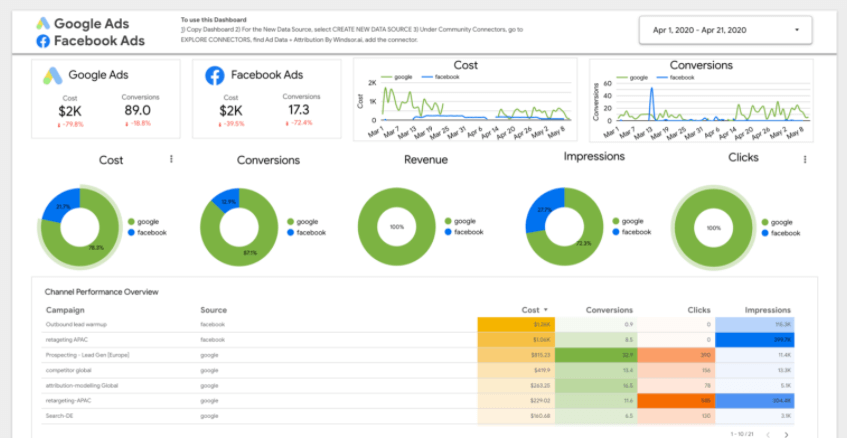The image size is (847, 442).
Task: Click Google Ads cost value $2K
Action: pos(70,111)
